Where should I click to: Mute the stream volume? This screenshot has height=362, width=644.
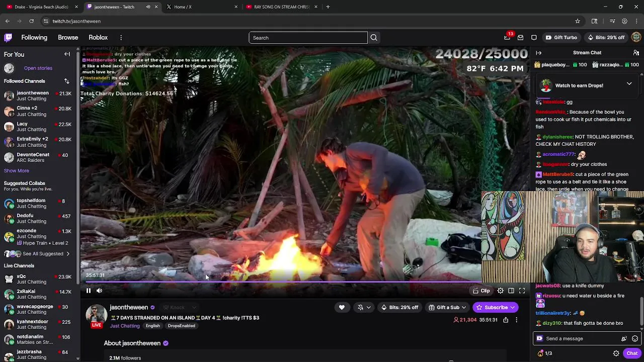[99, 291]
